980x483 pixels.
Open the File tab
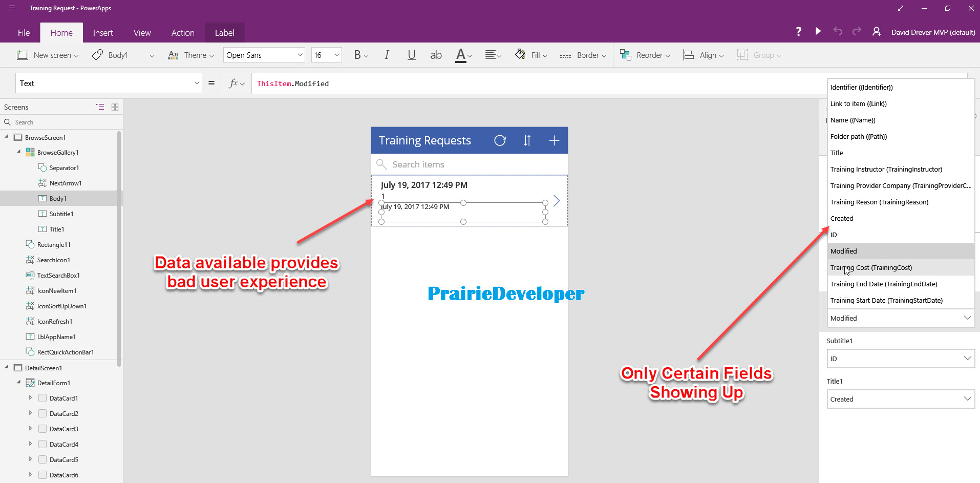point(24,32)
